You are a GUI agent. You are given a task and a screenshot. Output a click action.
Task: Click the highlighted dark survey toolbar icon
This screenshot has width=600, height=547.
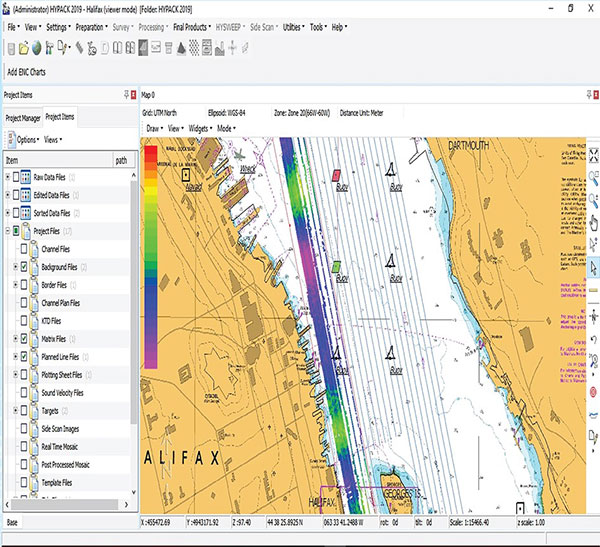pos(143,48)
